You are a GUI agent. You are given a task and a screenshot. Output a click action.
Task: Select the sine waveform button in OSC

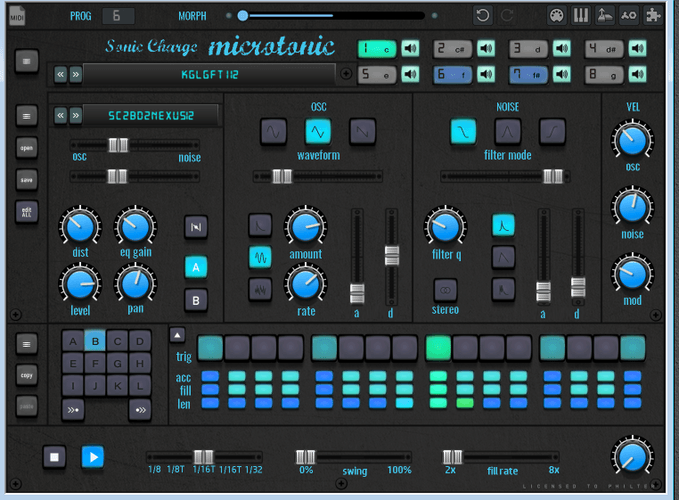pyautogui.click(x=318, y=131)
